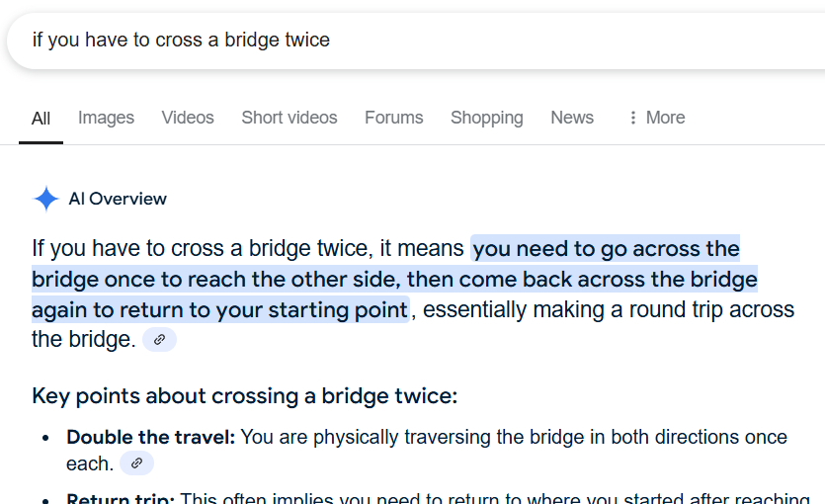This screenshot has width=825, height=504.
Task: Open source link icon after 'the bridge.'
Action: coord(159,340)
